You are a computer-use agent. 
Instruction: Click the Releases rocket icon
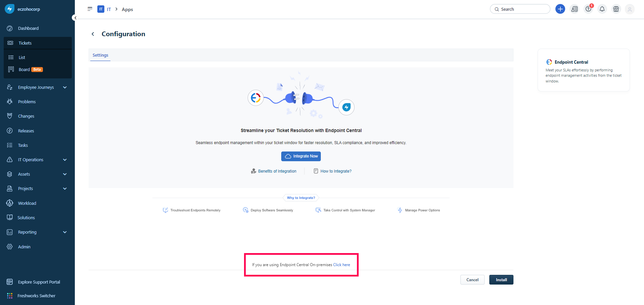[x=10, y=131]
